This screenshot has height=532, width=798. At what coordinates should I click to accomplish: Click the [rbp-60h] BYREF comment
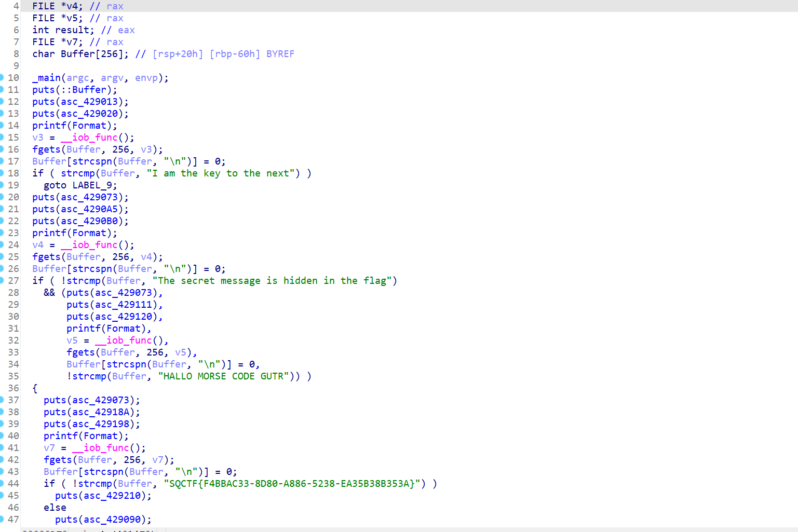click(252, 54)
